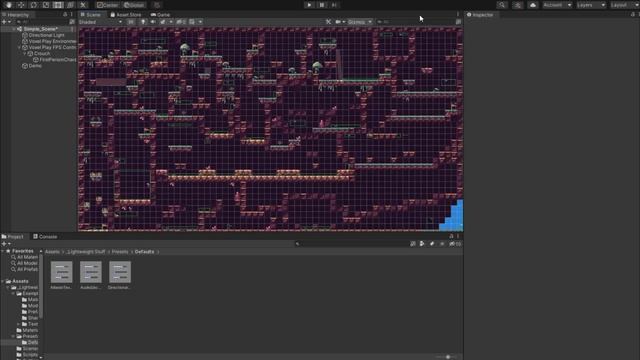Screen dimensions: 640x360
Task: Switch to the Game tab
Action: (160, 15)
